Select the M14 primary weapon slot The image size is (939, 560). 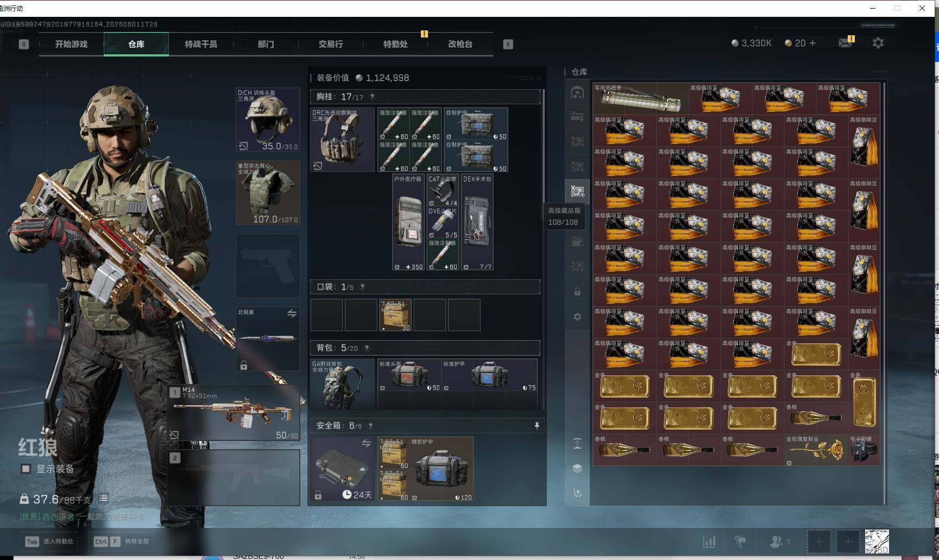point(234,413)
